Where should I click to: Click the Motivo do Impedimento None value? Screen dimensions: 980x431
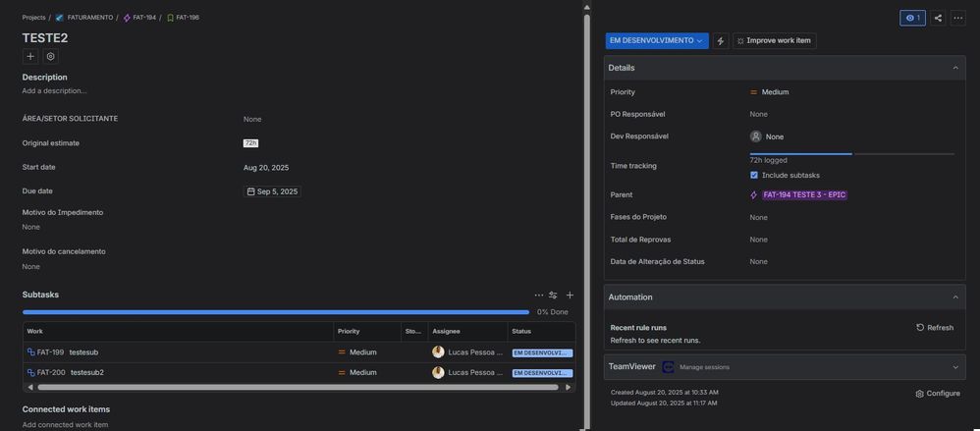(x=31, y=227)
